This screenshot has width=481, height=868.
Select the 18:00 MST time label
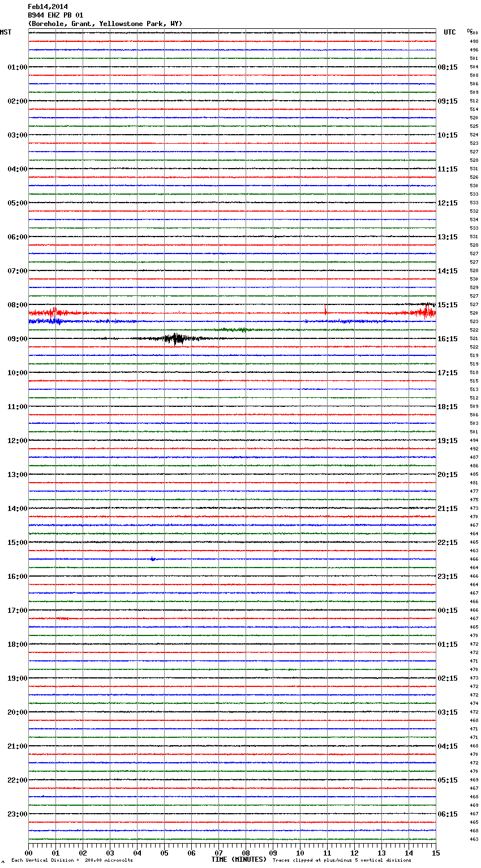pyautogui.click(x=18, y=644)
